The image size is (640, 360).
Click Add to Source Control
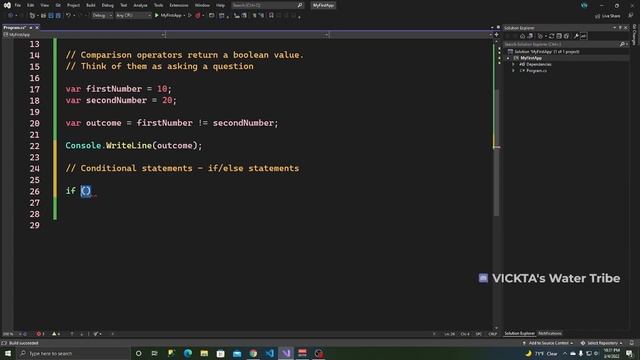click(547, 343)
